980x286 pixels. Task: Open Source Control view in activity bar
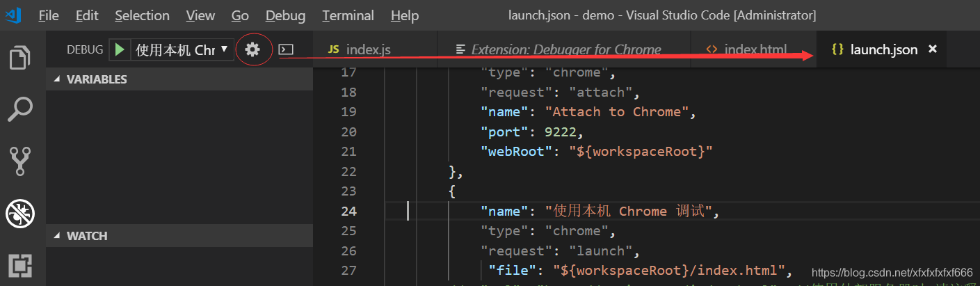coord(21,161)
